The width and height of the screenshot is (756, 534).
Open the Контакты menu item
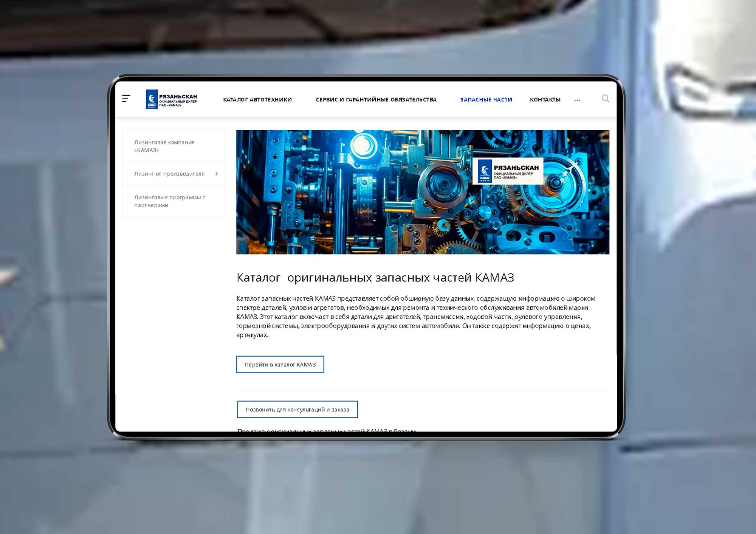[545, 100]
